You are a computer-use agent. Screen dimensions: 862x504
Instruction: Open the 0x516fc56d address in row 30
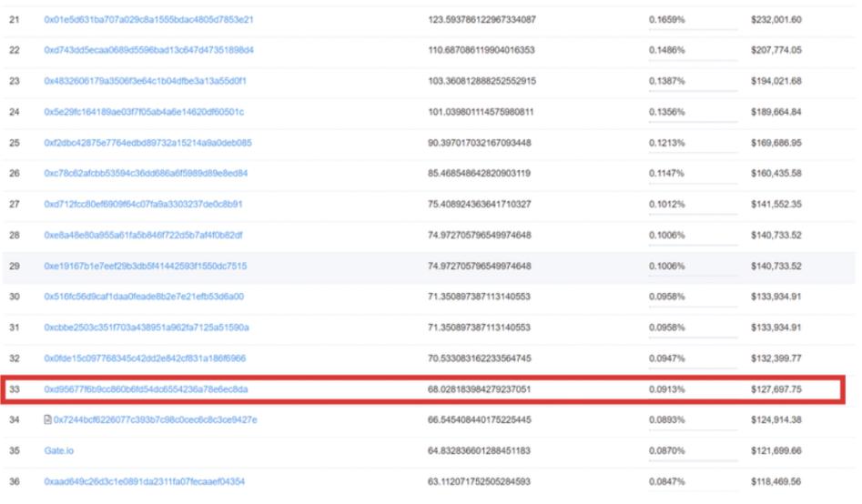tap(144, 297)
